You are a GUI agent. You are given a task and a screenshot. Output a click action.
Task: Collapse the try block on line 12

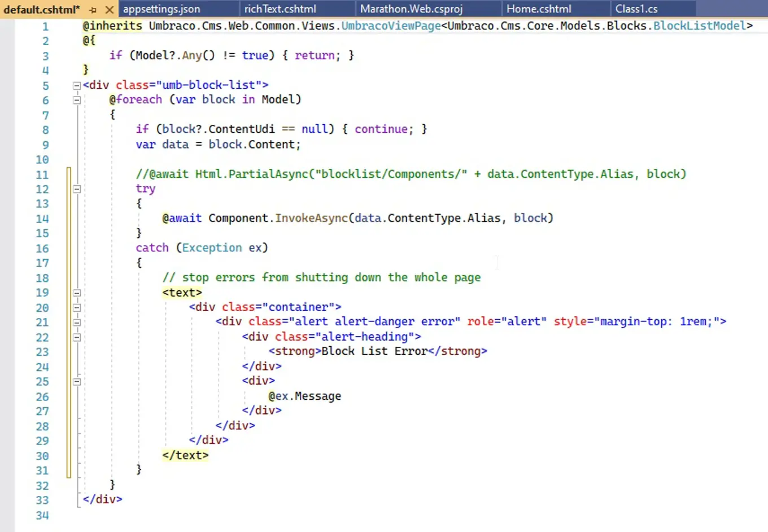coord(77,189)
